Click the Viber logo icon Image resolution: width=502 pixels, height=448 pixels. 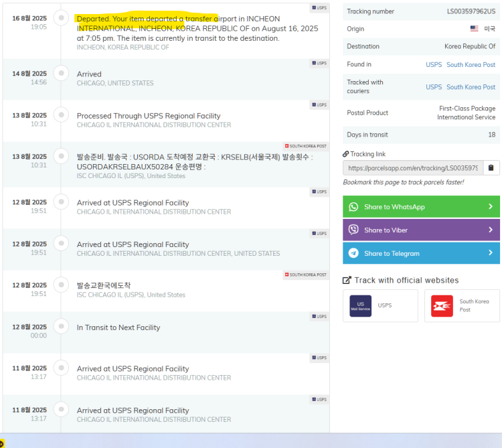click(353, 230)
